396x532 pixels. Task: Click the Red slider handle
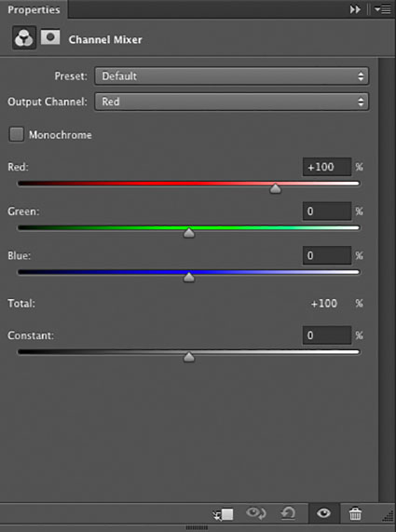[275, 188]
